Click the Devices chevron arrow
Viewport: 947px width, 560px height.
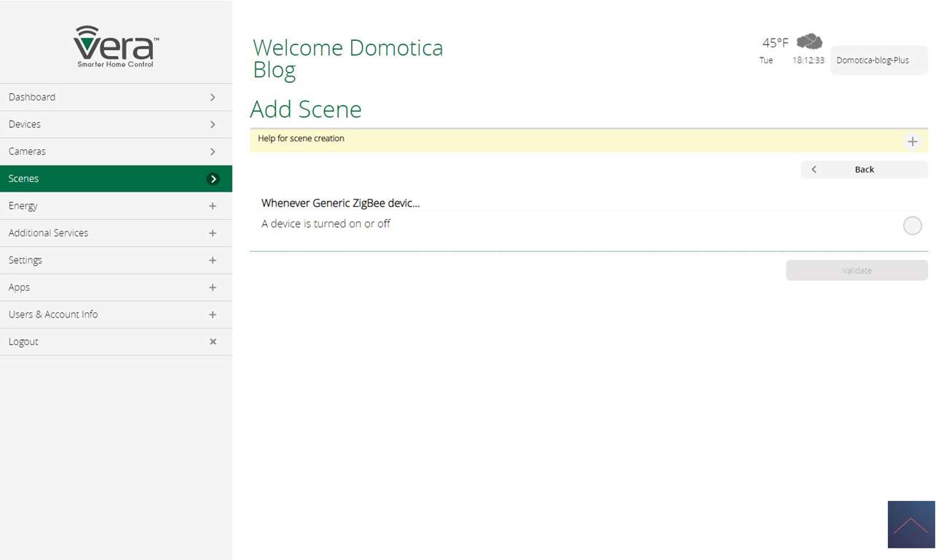click(213, 125)
